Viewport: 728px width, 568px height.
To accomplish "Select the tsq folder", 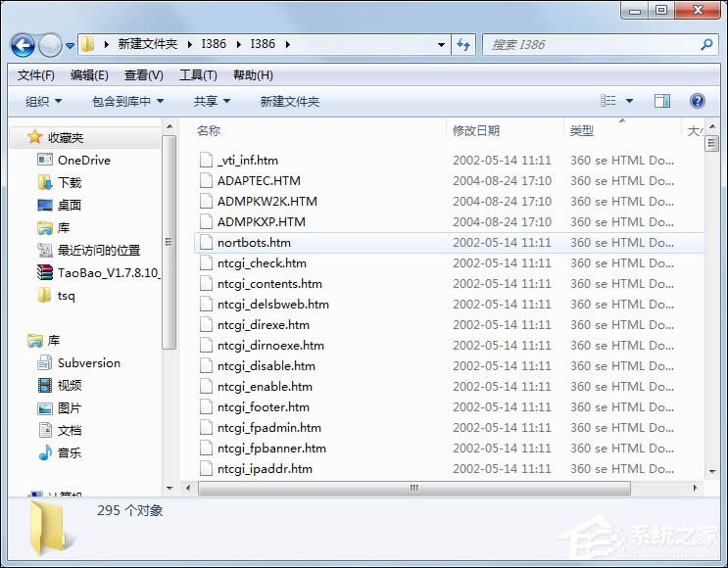I will tap(56, 295).
